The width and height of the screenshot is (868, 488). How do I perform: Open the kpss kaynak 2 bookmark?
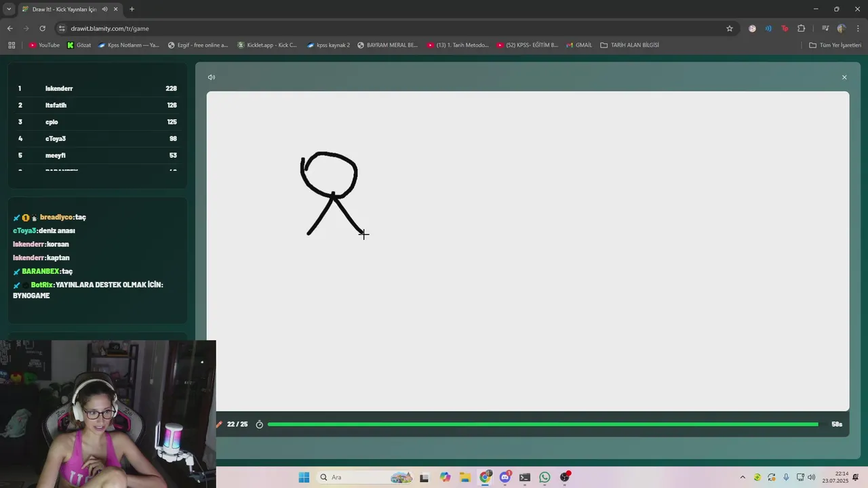(328, 45)
